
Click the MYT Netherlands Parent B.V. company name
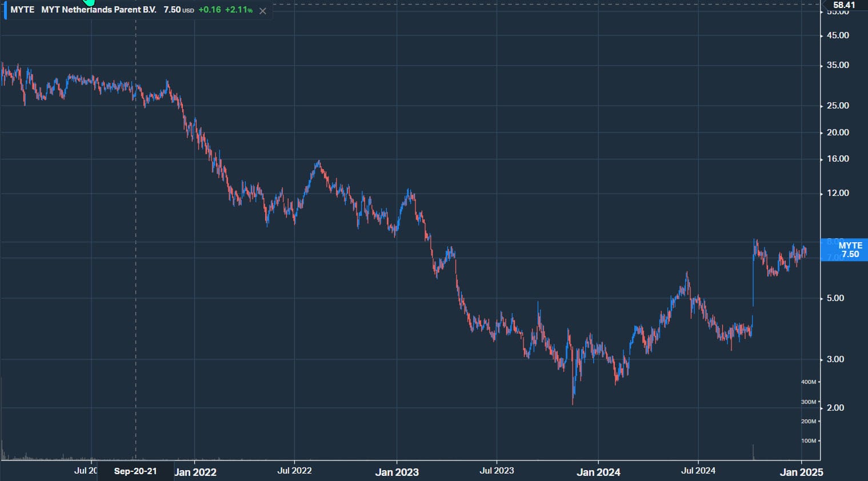tap(99, 10)
